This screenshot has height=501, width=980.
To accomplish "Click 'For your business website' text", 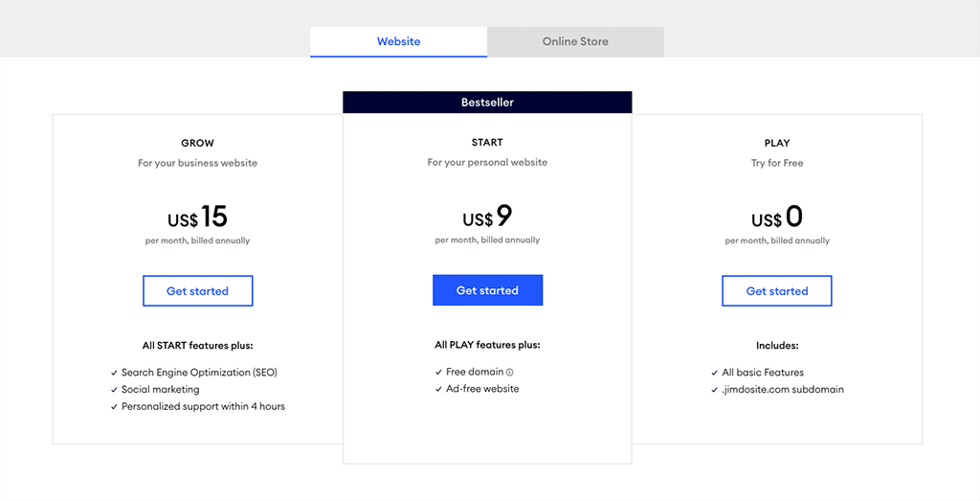I will 197,163.
